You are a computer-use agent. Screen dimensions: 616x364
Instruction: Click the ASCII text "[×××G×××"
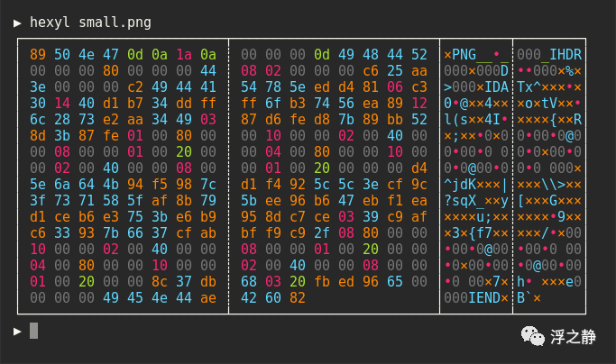(549, 201)
